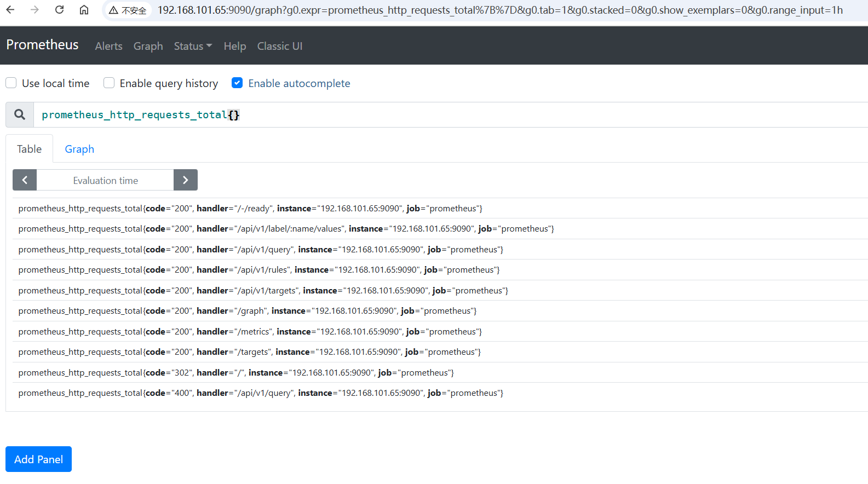
Task: Select the row with handler "/targets"
Action: 440,352
